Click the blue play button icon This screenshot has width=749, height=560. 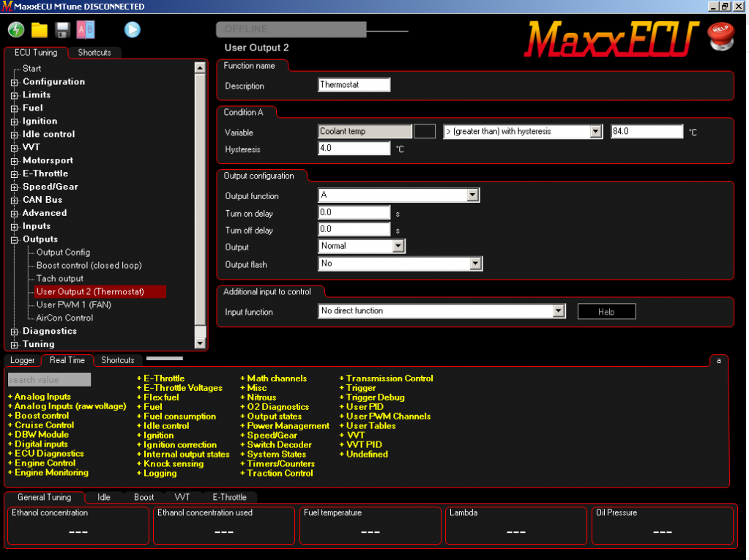[133, 29]
